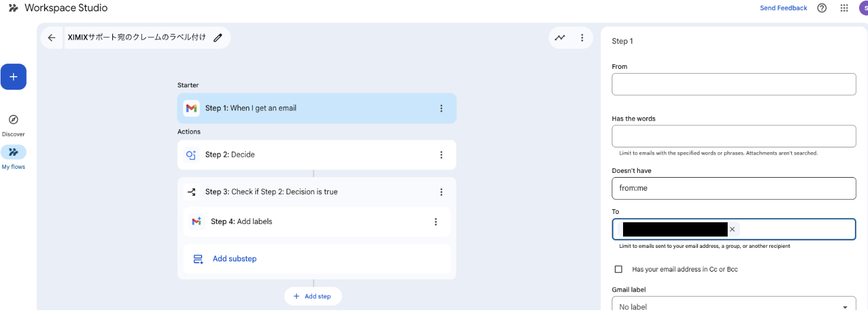
Task: Click Add substep link
Action: [234, 259]
